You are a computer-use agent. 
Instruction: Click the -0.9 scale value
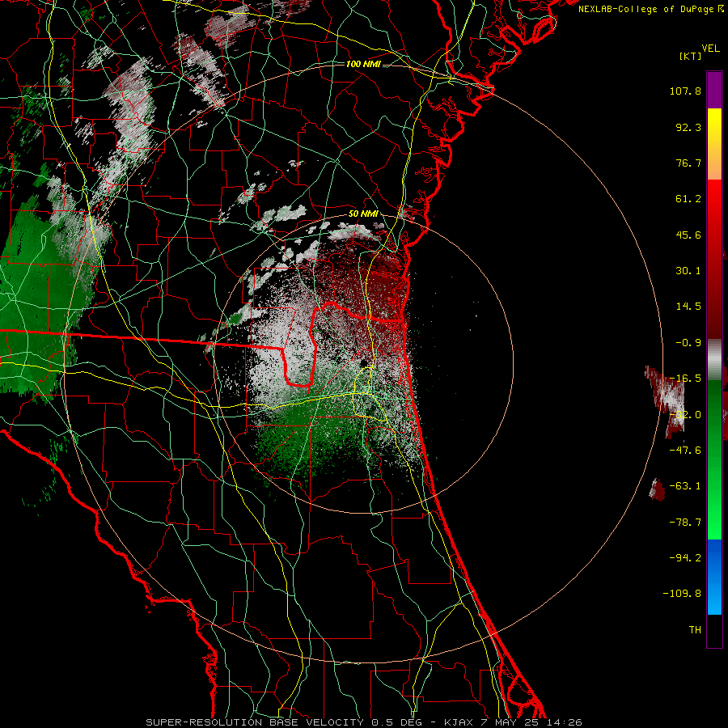(x=688, y=343)
